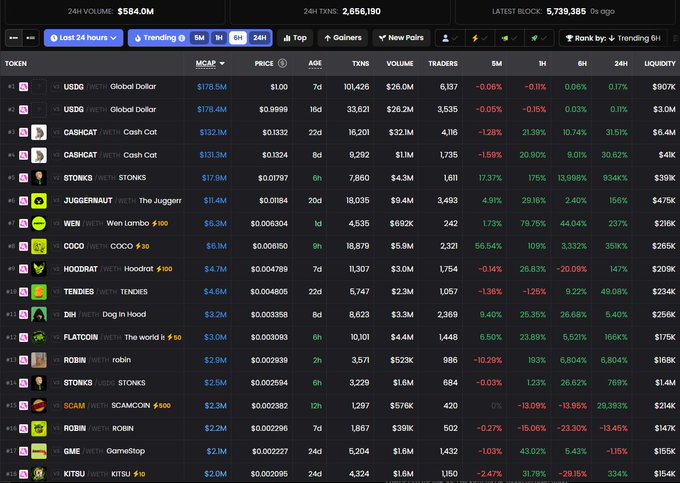Click the COCO token logo
The width and height of the screenshot is (680, 483).
coord(39,246)
